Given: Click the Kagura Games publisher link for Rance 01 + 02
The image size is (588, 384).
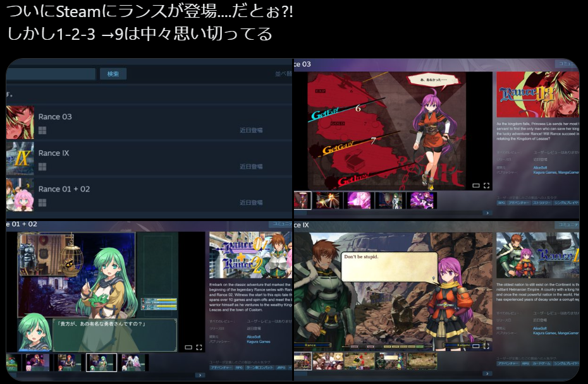Looking at the screenshot, I should (259, 341).
